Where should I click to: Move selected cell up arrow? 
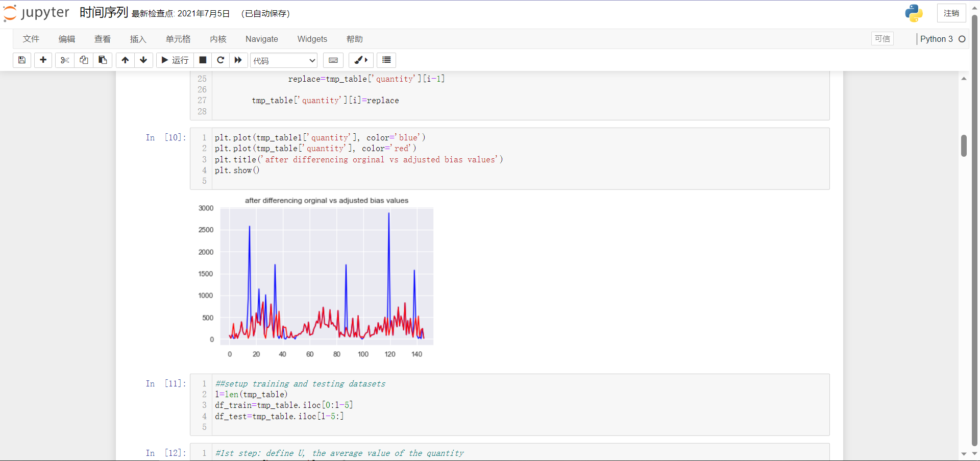(x=125, y=60)
